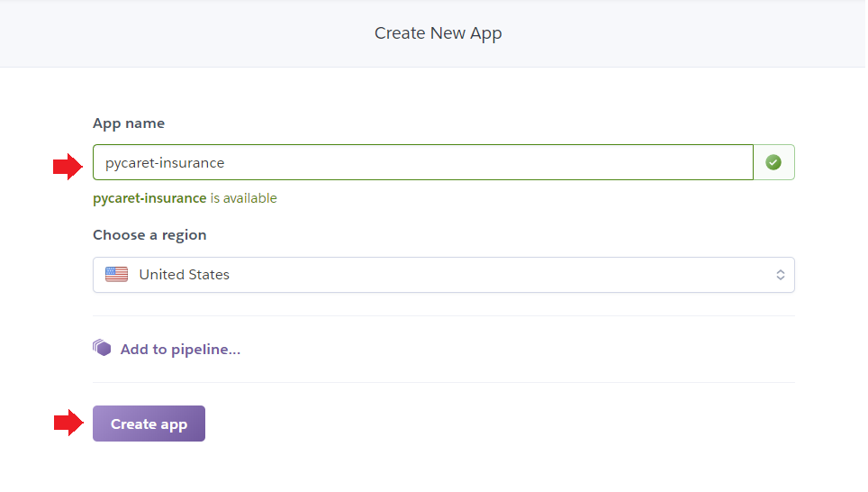The height and width of the screenshot is (492, 868).
Task: Select the United States region text
Action: coord(184,275)
